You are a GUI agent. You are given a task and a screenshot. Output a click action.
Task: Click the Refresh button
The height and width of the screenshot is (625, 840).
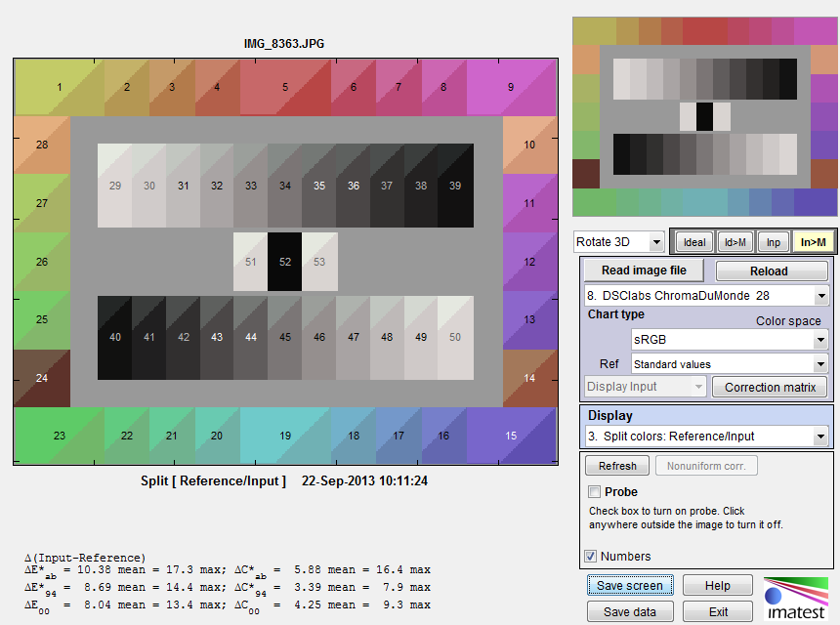[x=617, y=466]
